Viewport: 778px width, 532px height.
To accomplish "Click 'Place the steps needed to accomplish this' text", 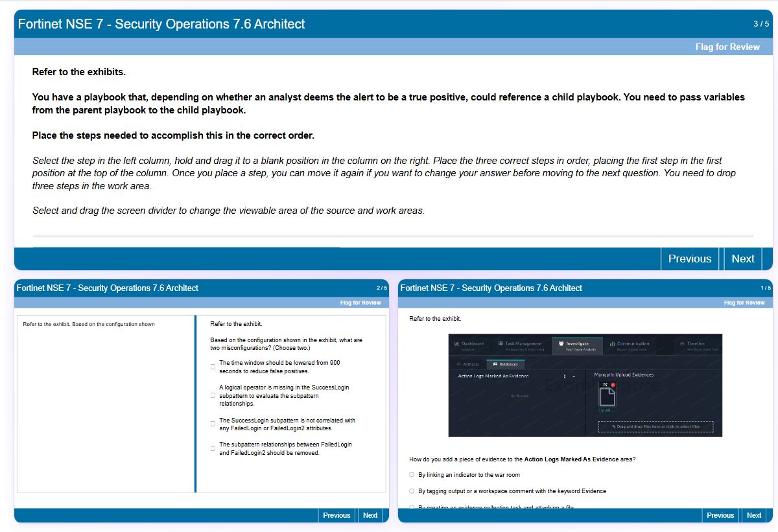I will 173,135.
